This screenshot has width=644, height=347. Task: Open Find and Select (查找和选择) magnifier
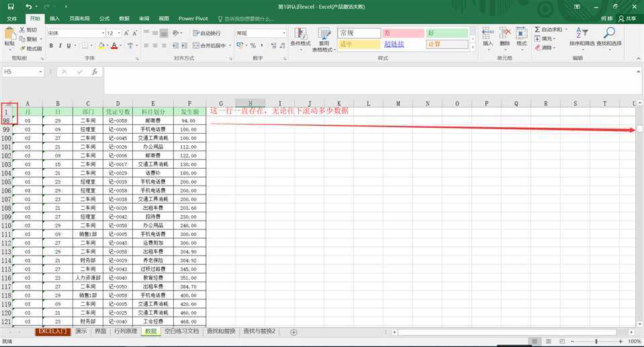click(x=608, y=38)
